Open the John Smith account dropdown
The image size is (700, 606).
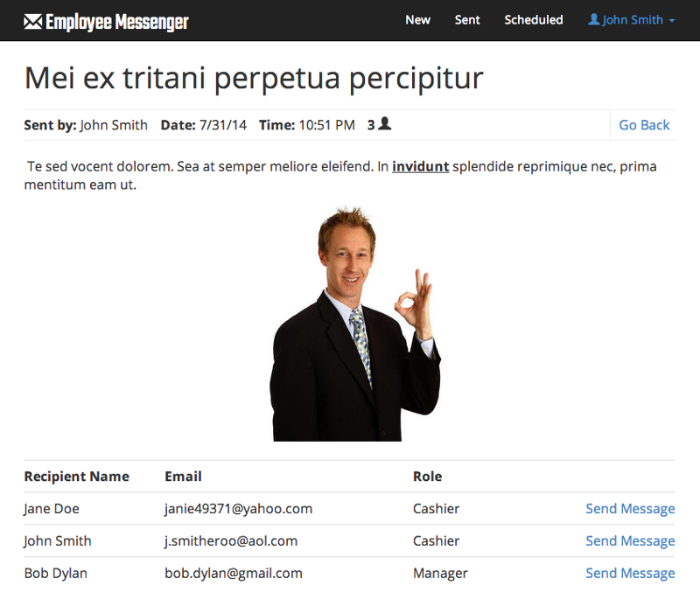pos(630,19)
